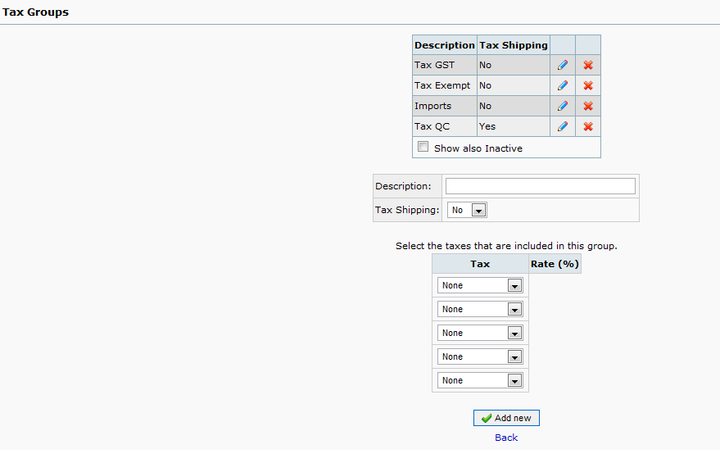This screenshot has height=450, width=720.
Task: Delete the Tax QC group
Action: coord(588,127)
